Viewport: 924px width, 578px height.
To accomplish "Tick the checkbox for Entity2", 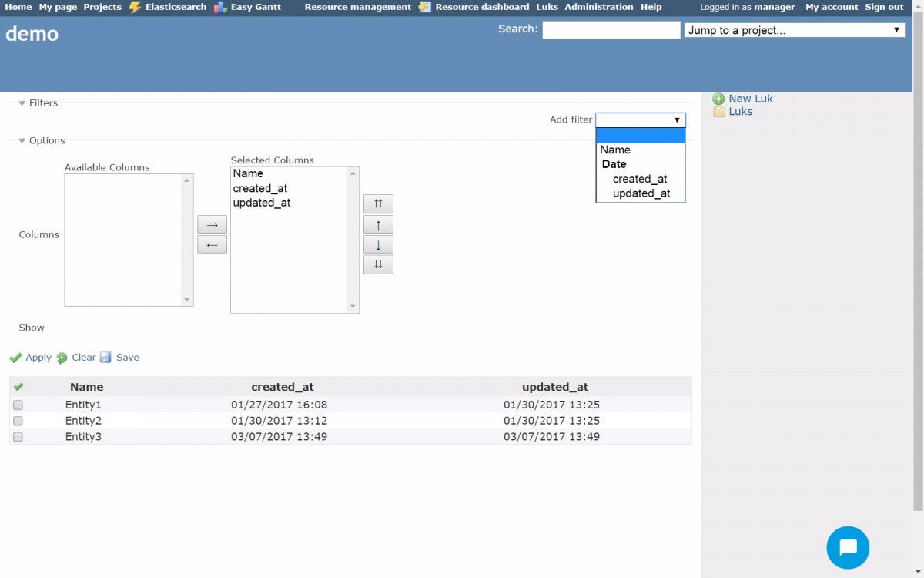I will click(18, 422).
